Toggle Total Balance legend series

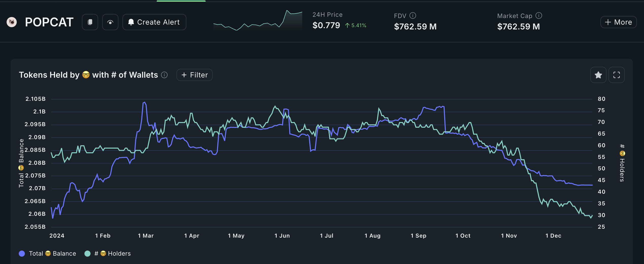(x=47, y=254)
